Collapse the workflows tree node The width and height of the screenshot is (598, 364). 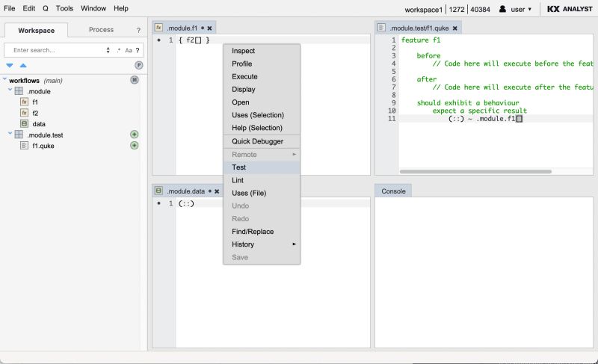[x=5, y=79]
